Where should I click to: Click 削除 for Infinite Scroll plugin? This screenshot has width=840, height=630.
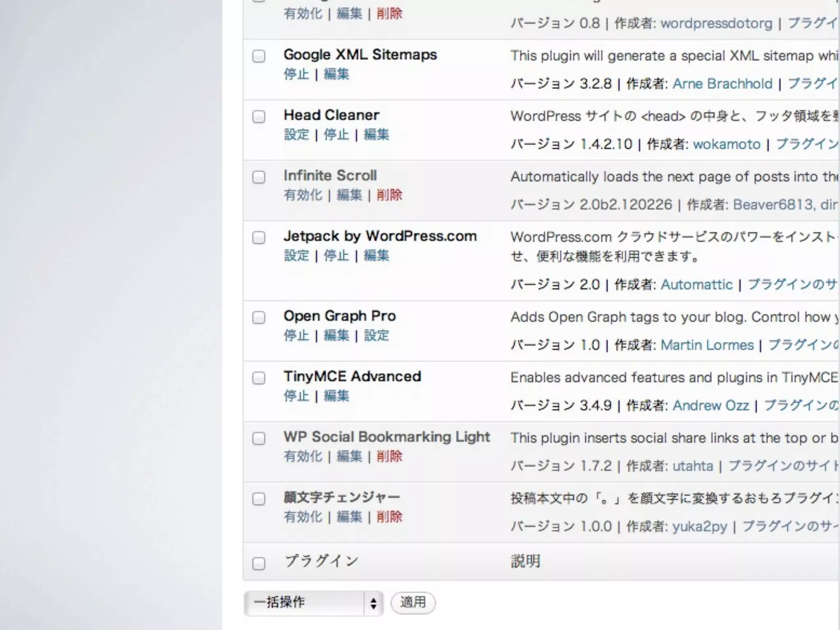click(x=389, y=195)
